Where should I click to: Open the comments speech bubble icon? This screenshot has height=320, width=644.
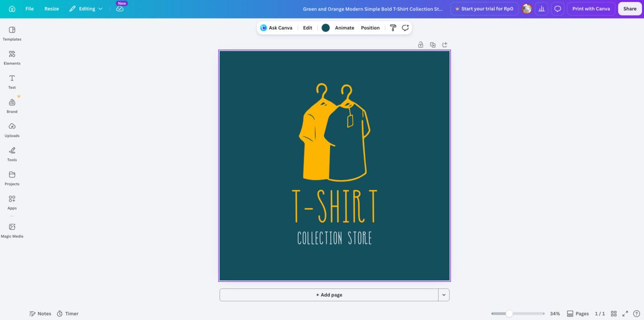point(557,9)
